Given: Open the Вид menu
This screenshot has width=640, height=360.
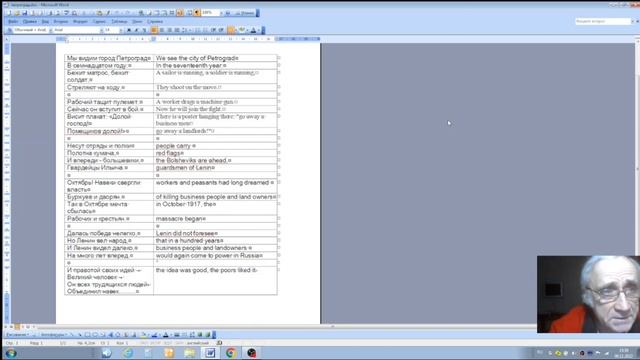Looking at the screenshot, I should pos(45,21).
